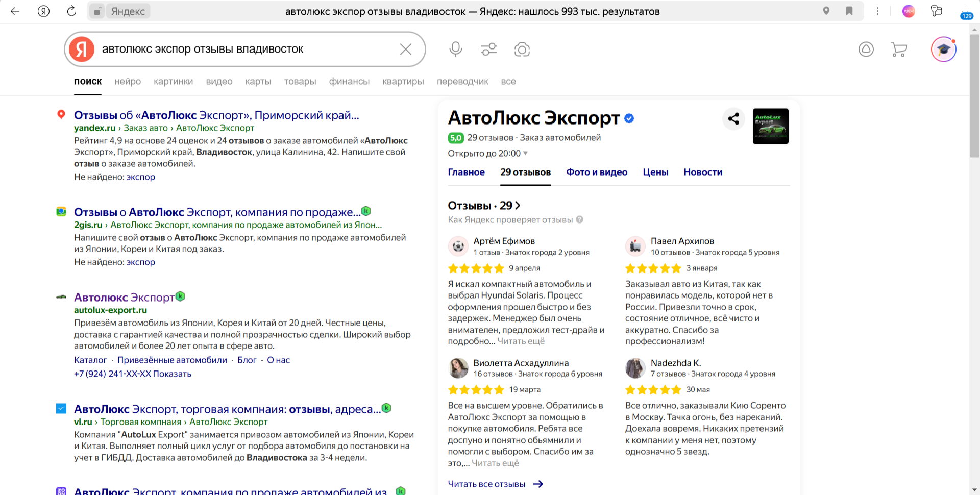Open the browser feedback/extensions icon
This screenshot has height=495, width=980.
pyautogui.click(x=937, y=11)
